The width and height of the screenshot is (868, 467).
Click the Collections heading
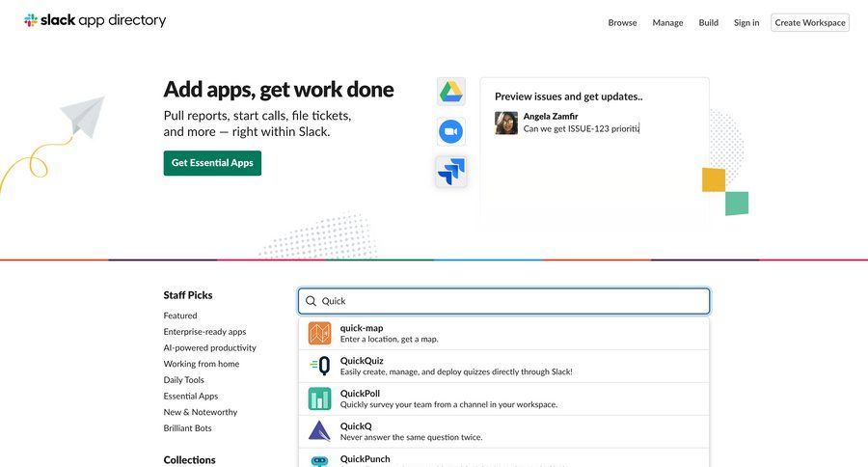click(x=189, y=460)
